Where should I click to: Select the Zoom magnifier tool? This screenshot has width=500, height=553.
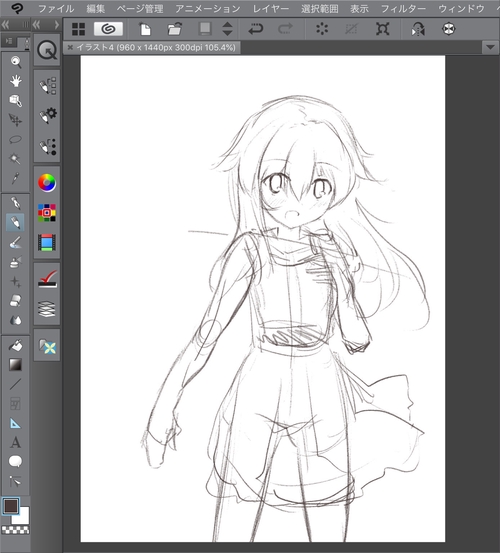(16, 62)
